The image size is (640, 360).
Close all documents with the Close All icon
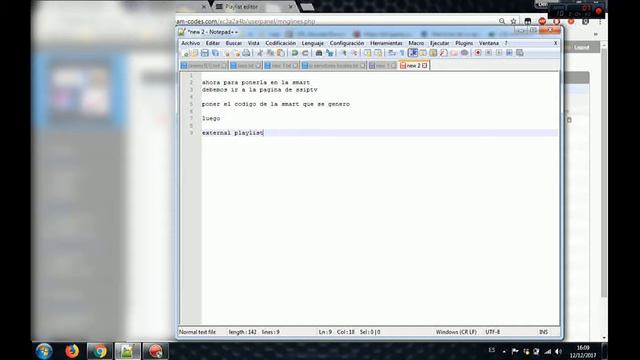click(x=236, y=53)
